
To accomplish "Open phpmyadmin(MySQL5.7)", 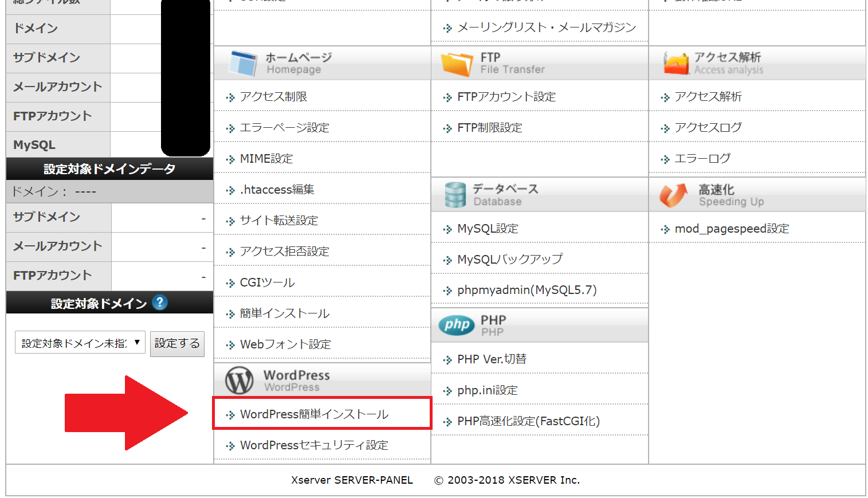I will click(527, 290).
